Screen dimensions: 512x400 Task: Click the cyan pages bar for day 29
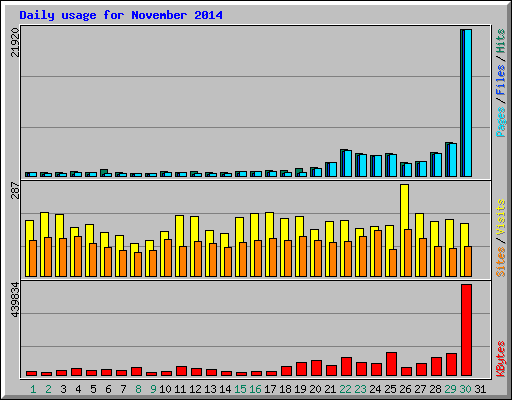pyautogui.click(x=453, y=160)
